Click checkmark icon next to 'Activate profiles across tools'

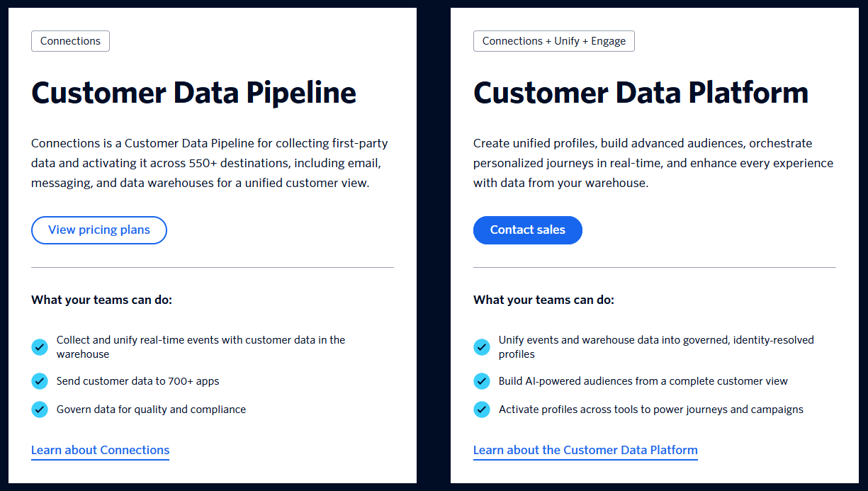click(482, 410)
